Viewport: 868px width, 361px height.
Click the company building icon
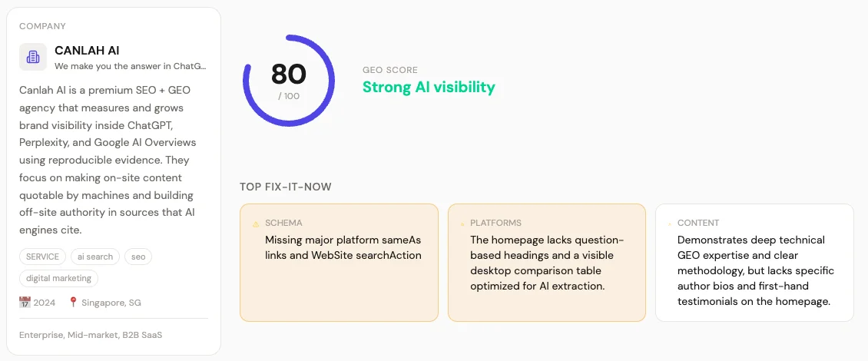33,57
